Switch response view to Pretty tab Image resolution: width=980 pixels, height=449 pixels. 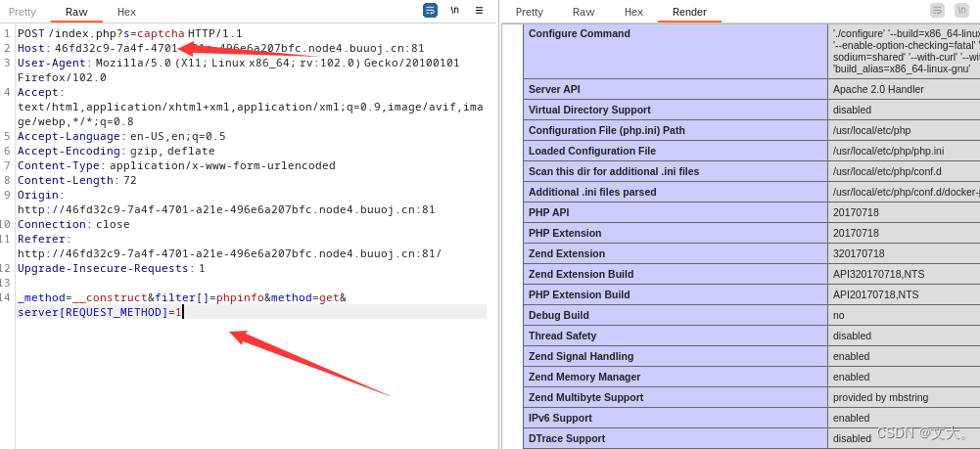coord(530,12)
